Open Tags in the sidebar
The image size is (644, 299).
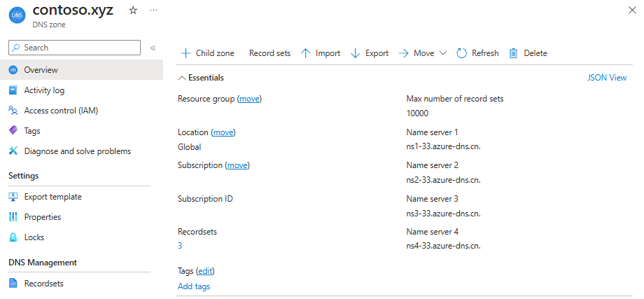pos(32,131)
